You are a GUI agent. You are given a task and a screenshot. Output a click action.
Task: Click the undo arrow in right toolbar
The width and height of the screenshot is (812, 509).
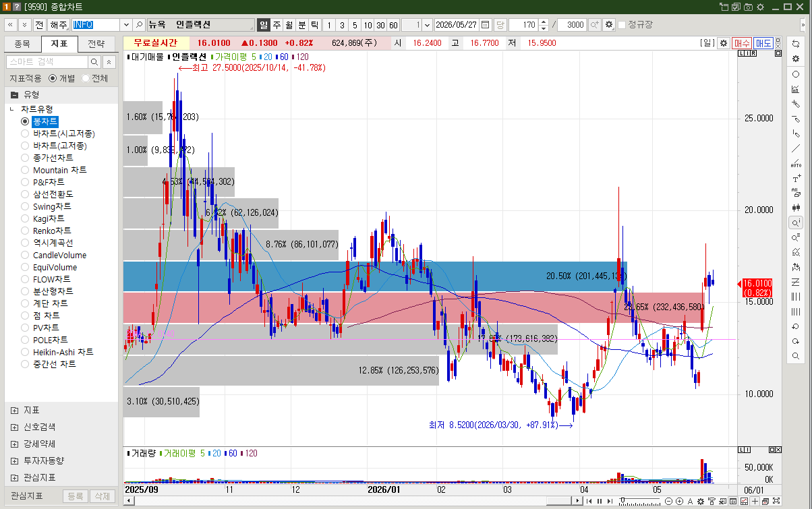pyautogui.click(x=796, y=326)
